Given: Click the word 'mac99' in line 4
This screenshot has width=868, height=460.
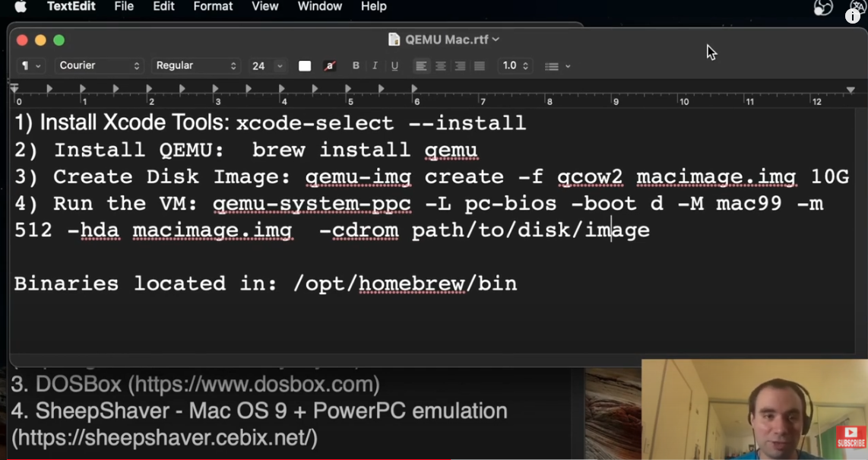Looking at the screenshot, I should click(749, 204).
